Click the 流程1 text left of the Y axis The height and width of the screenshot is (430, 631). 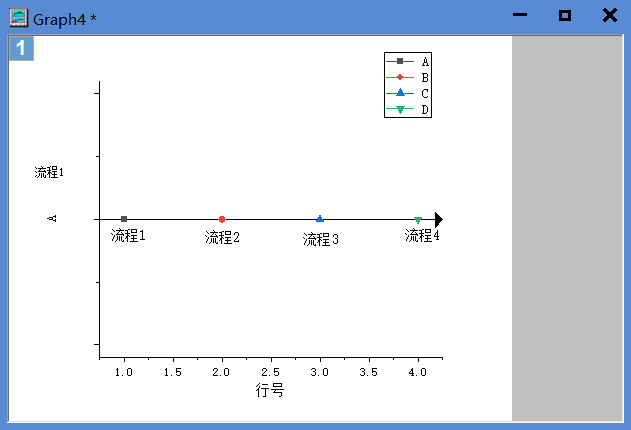pos(49,172)
